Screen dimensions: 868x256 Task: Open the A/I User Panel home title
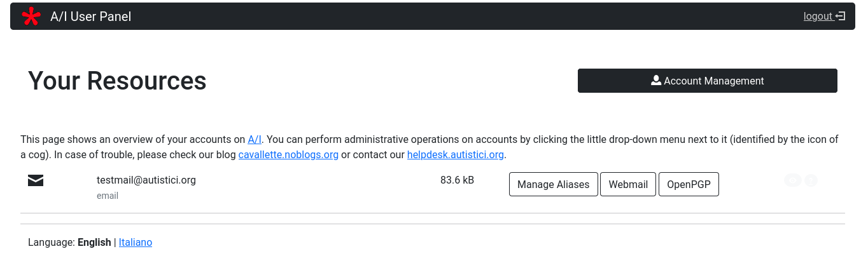pyautogui.click(x=90, y=17)
